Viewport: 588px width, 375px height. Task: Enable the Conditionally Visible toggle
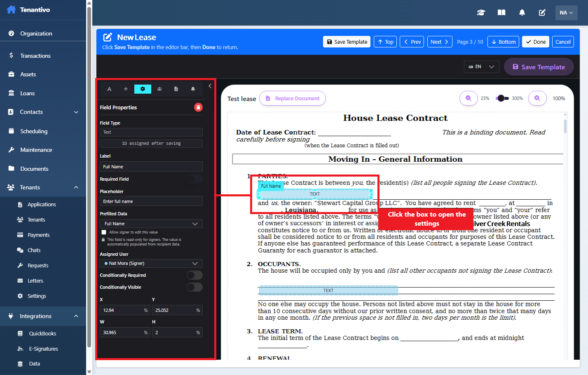194,287
